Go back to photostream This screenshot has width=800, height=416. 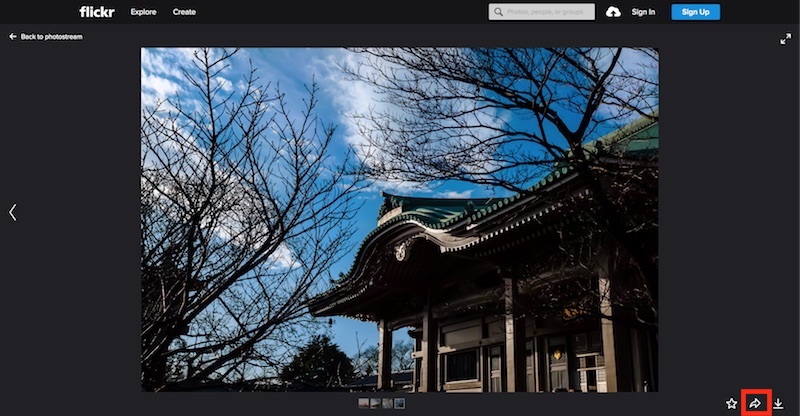click(x=51, y=37)
